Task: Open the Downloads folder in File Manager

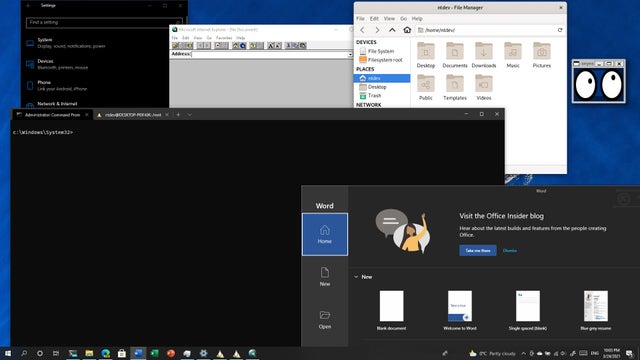Action: click(484, 55)
